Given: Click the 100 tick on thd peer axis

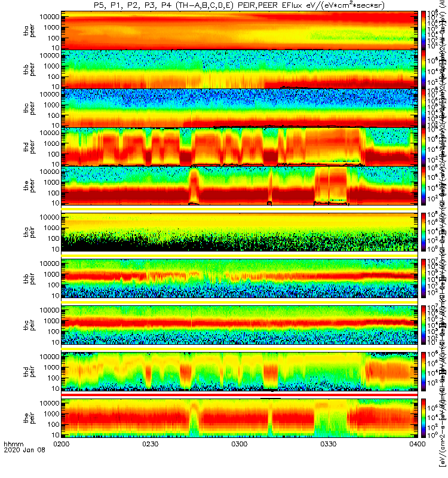Looking at the screenshot, I should 53,154.
